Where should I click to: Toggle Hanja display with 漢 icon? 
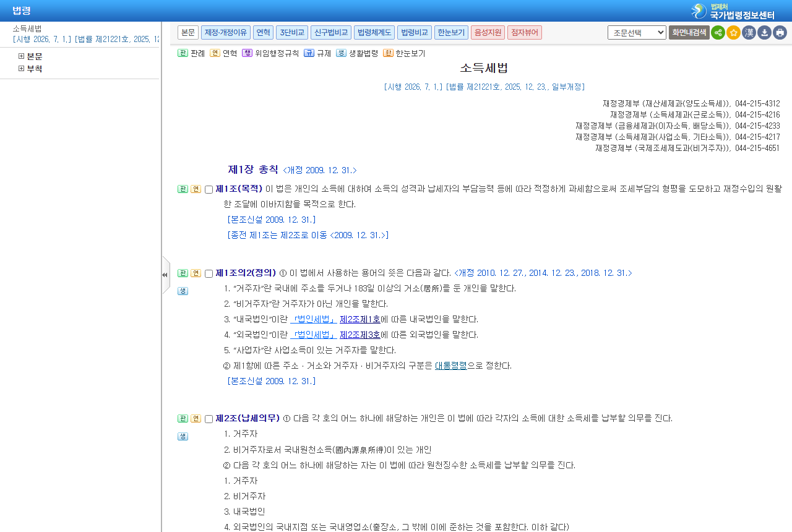(x=749, y=32)
